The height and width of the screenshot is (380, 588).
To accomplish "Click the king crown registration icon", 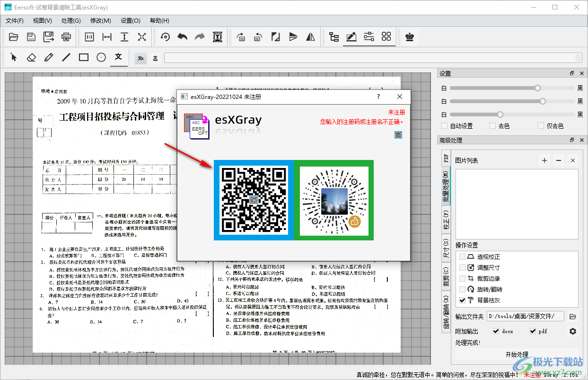I will coord(410,36).
